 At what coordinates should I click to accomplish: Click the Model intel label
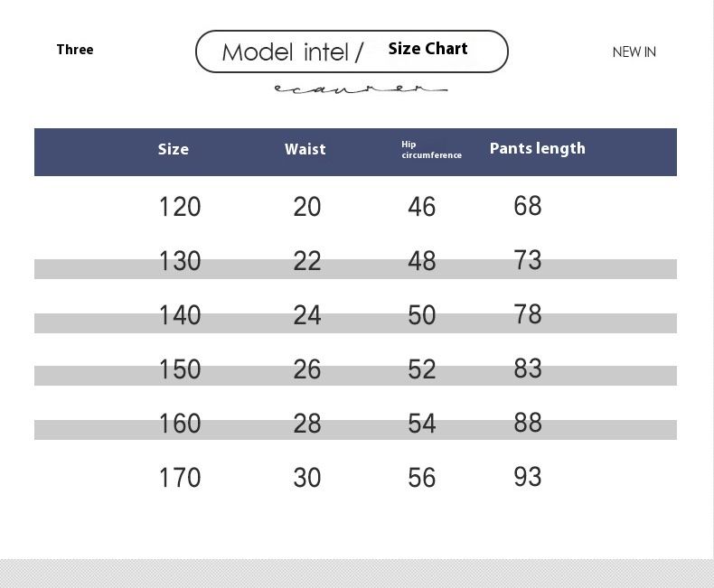[x=292, y=52]
